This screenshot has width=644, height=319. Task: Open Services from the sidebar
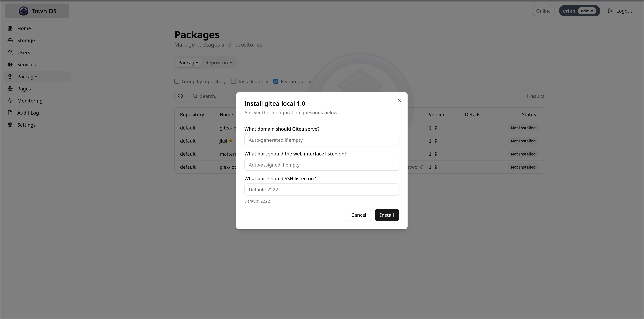tap(26, 65)
